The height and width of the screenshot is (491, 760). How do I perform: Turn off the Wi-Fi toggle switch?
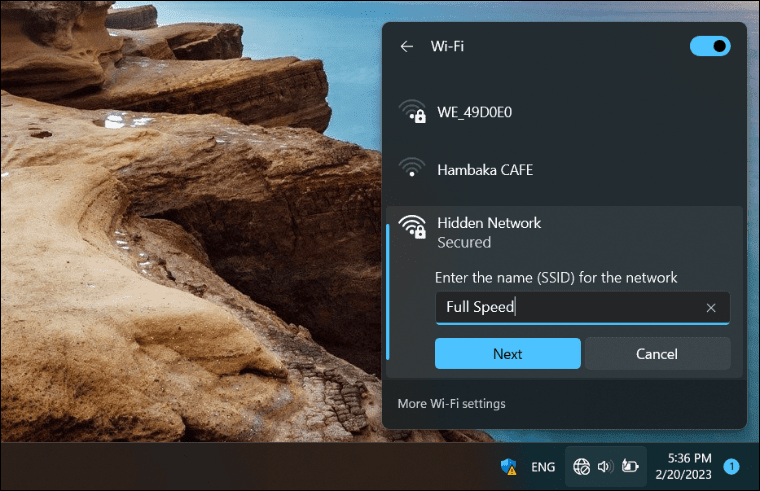(710, 46)
